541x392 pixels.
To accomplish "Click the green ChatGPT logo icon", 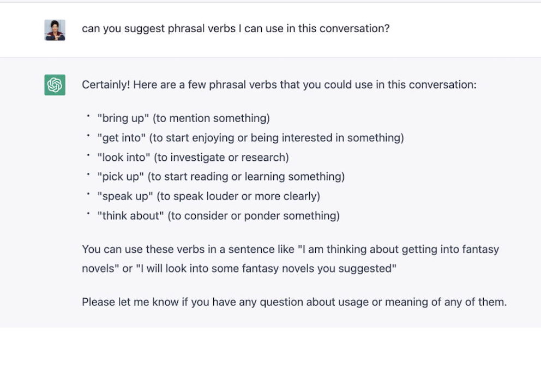I will coord(55,85).
